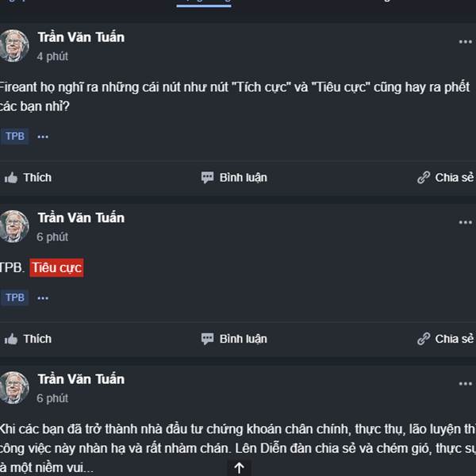Click share link icon on second post
476x476 pixels.
coord(424,339)
